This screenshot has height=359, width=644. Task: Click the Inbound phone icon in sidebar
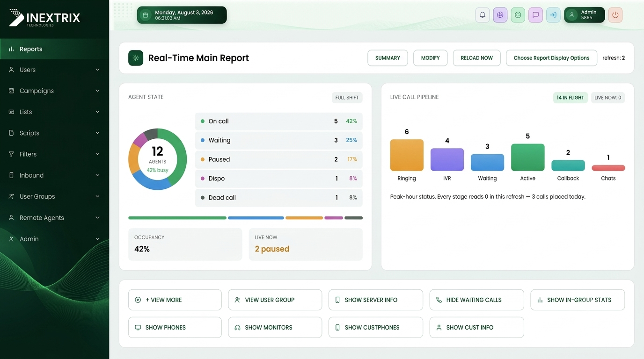pyautogui.click(x=11, y=175)
